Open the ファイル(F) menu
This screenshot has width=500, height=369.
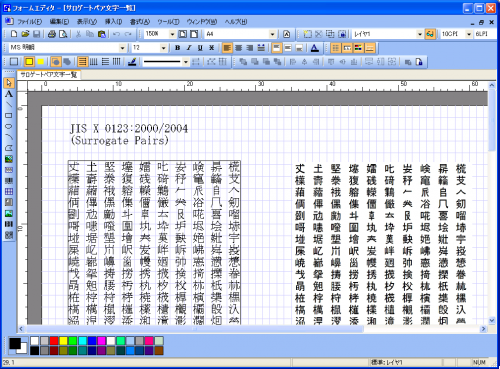click(29, 22)
